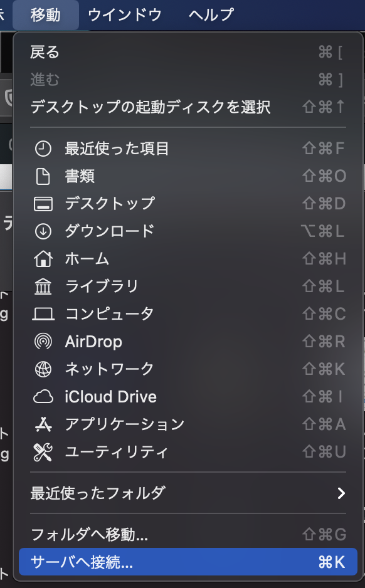Click the AirDrop radar icon
The width and height of the screenshot is (365, 588).
(x=43, y=342)
